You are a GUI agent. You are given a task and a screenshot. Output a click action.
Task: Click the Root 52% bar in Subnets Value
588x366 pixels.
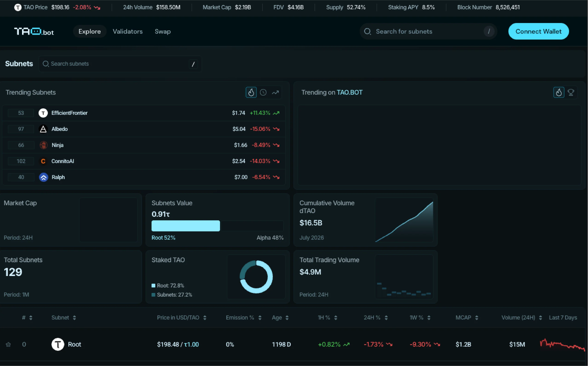click(x=186, y=226)
